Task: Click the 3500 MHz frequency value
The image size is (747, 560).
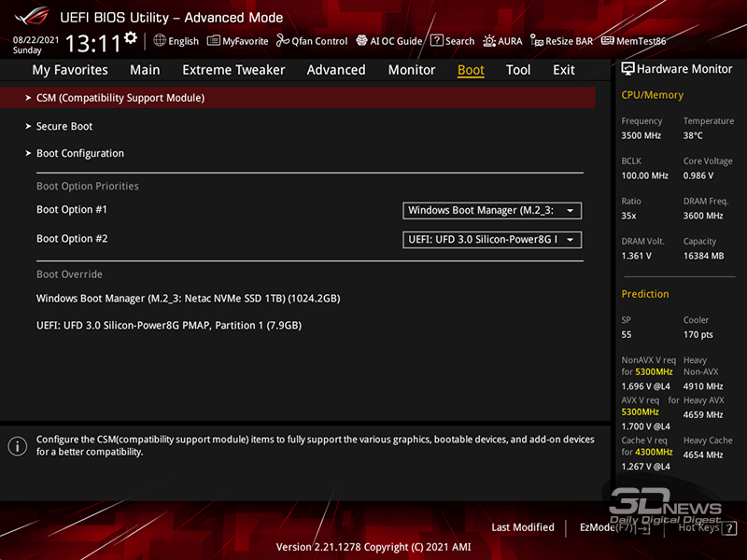Action: point(641,135)
